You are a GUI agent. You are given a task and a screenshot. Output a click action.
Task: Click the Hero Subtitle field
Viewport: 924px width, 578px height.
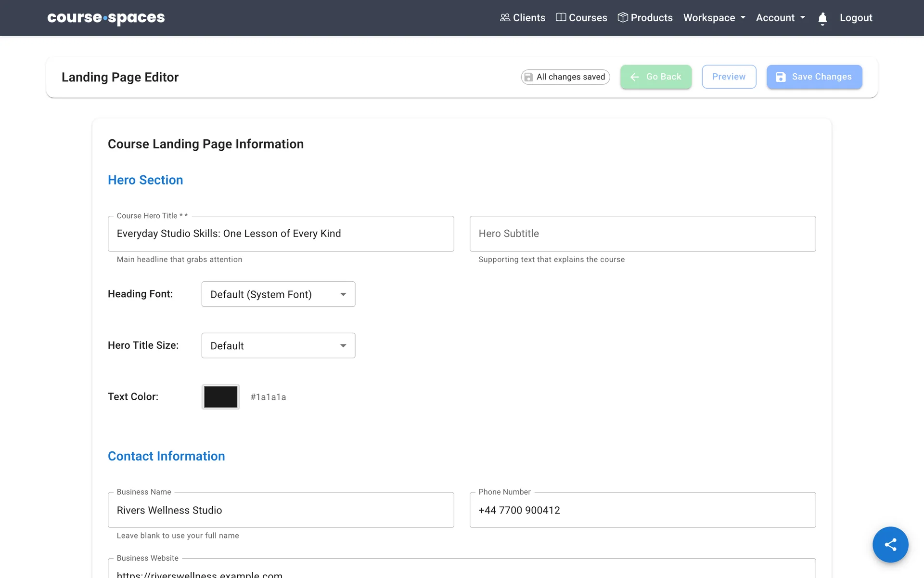642,234
